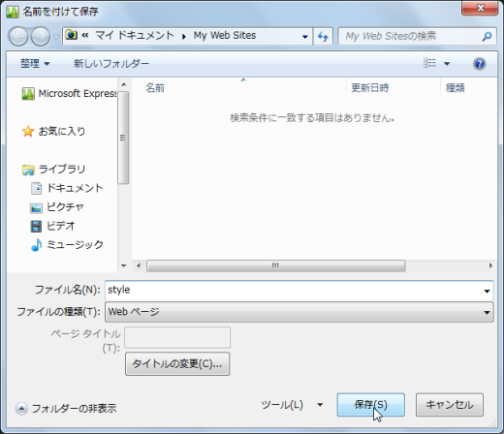Collapse folders with フォルダーの非表示
This screenshot has width=504, height=434.
tap(66, 409)
